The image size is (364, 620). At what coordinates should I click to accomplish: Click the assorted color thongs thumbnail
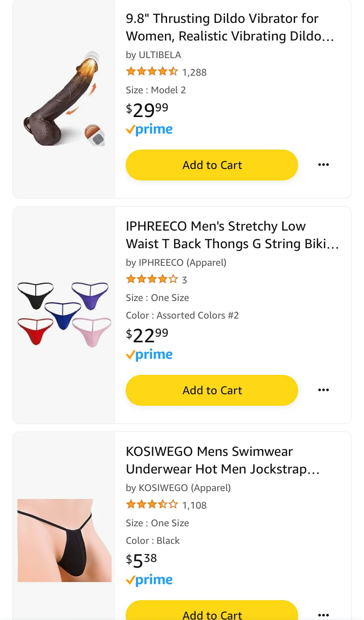pos(64,314)
